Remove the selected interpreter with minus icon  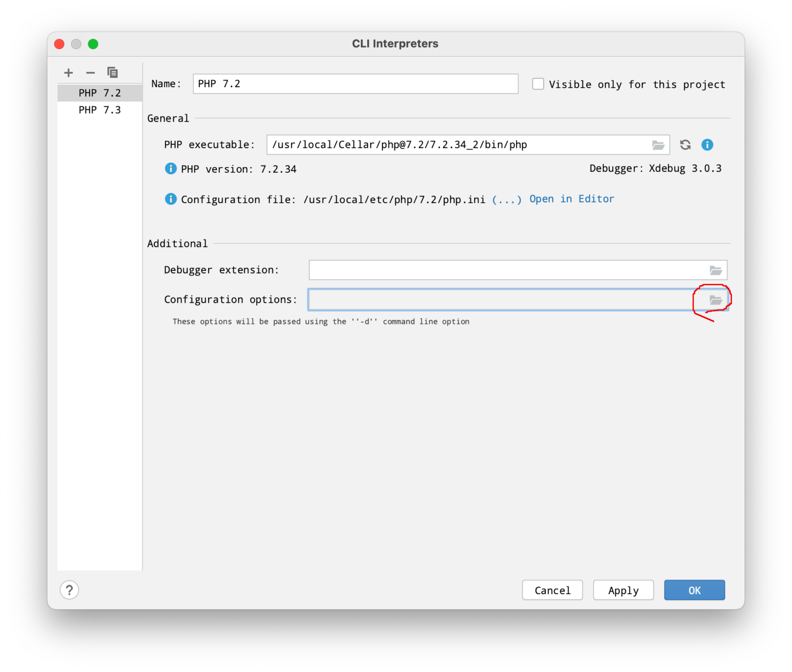coord(91,73)
